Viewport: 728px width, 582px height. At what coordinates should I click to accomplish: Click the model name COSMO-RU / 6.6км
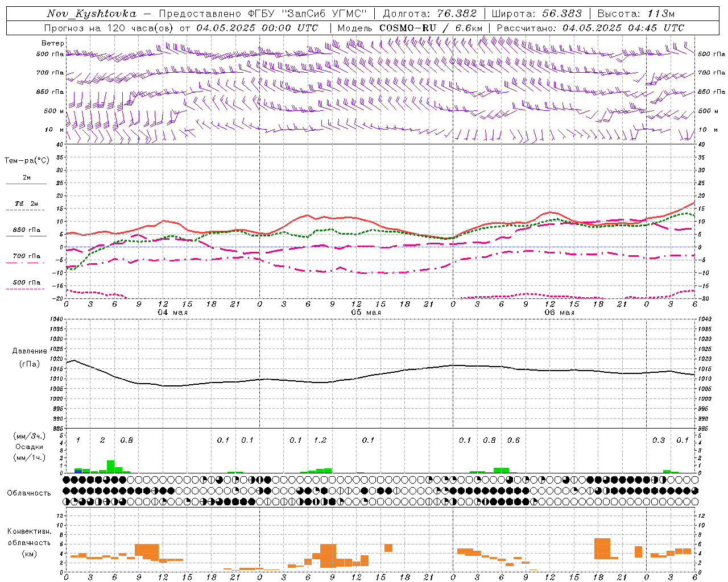click(431, 28)
